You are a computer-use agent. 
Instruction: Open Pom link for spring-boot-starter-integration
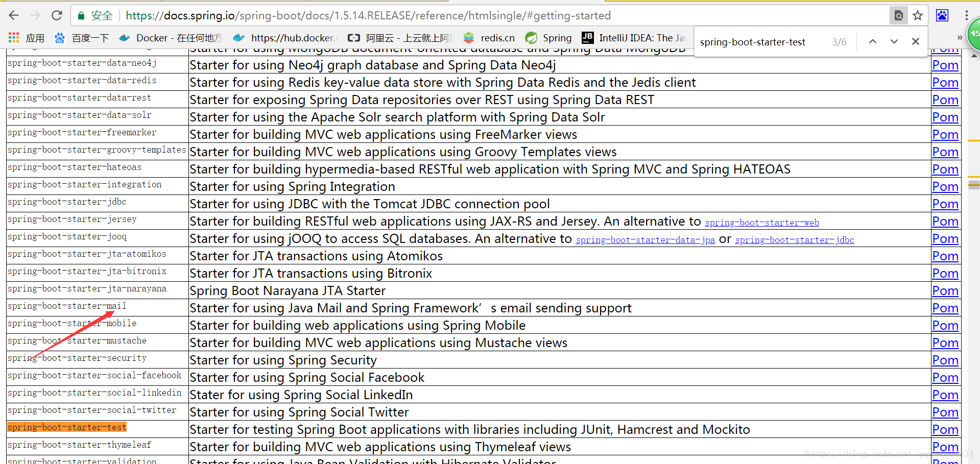(945, 187)
